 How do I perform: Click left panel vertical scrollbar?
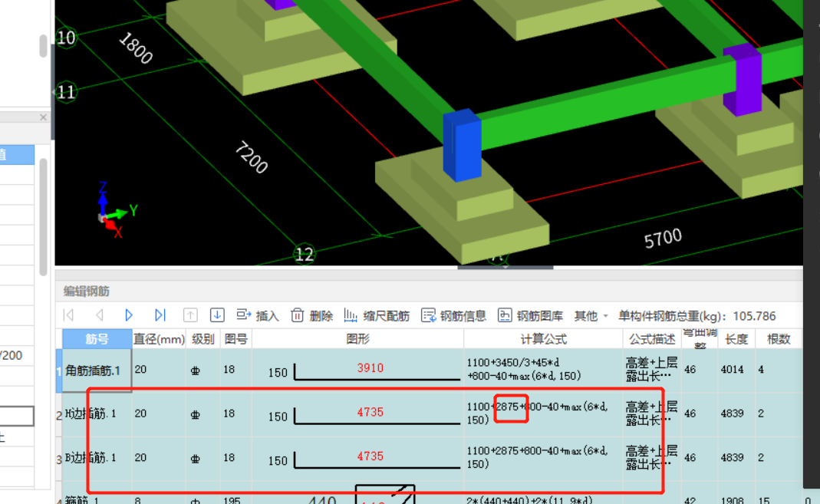[44, 216]
